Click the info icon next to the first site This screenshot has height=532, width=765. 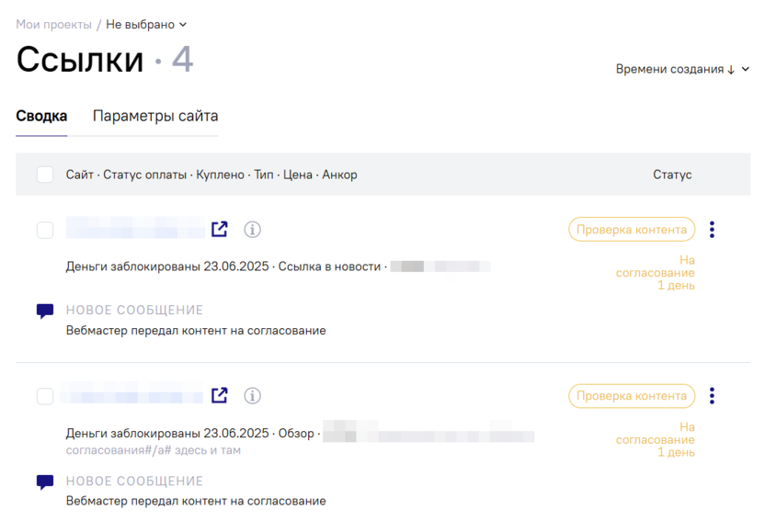[x=252, y=229]
